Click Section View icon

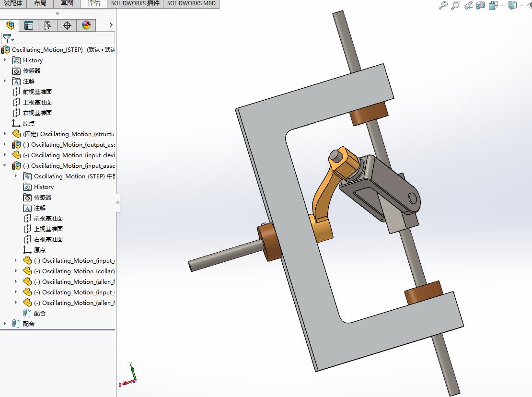click(x=480, y=5)
